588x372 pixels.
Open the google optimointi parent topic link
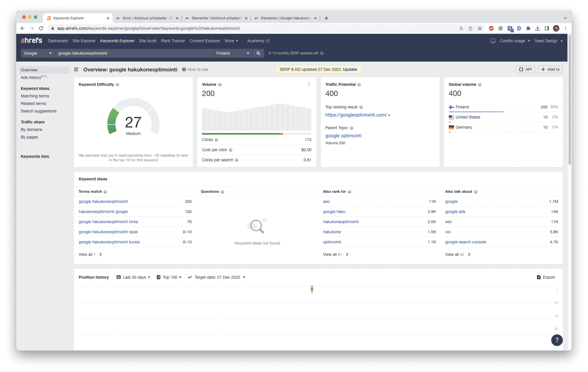point(343,136)
